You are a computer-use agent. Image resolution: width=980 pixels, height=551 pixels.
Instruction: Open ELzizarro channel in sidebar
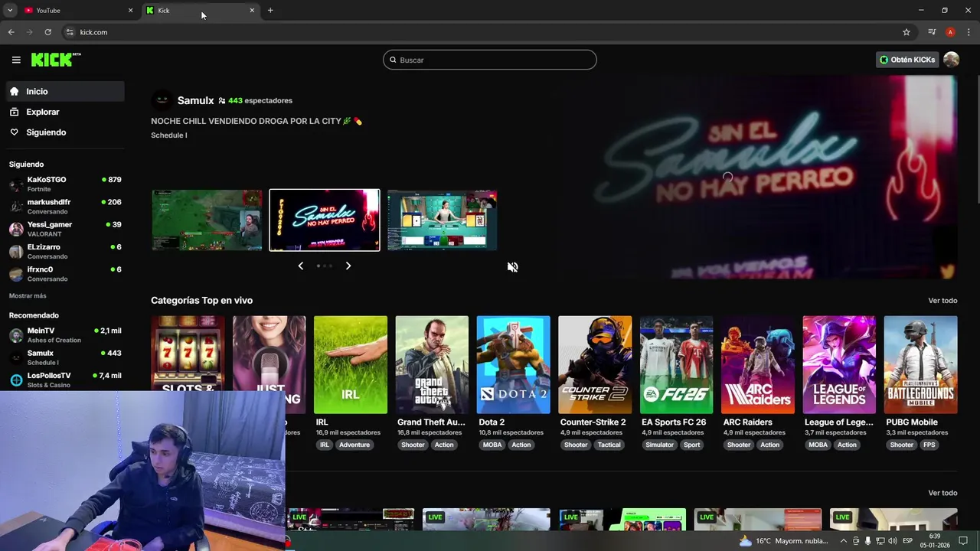[x=65, y=251]
